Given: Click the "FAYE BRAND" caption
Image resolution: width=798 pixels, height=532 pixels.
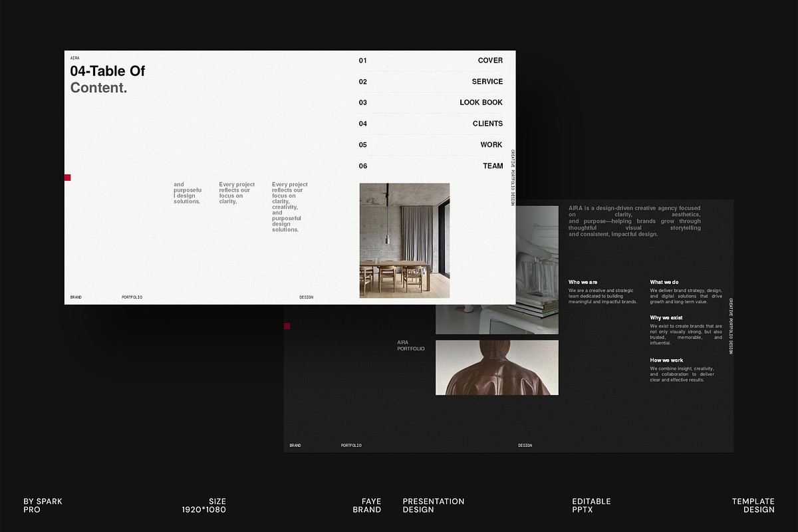Looking at the screenshot, I should 367,505.
